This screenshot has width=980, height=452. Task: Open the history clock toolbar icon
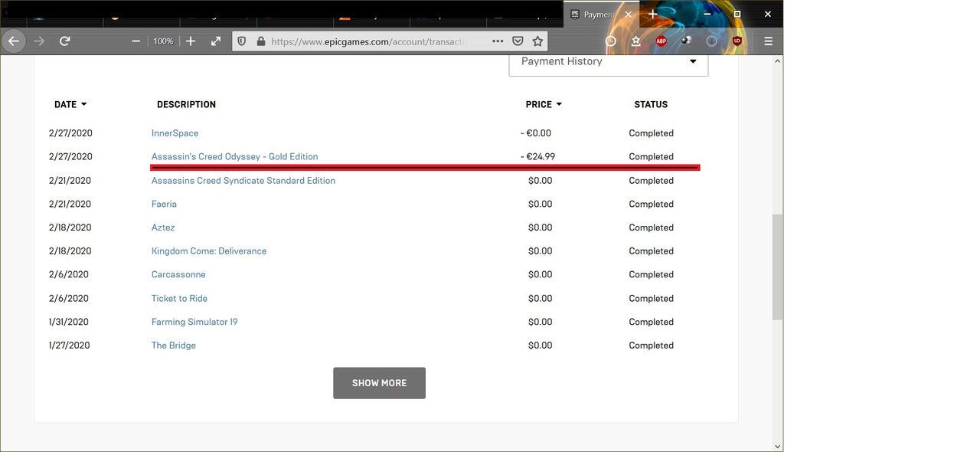tap(611, 41)
